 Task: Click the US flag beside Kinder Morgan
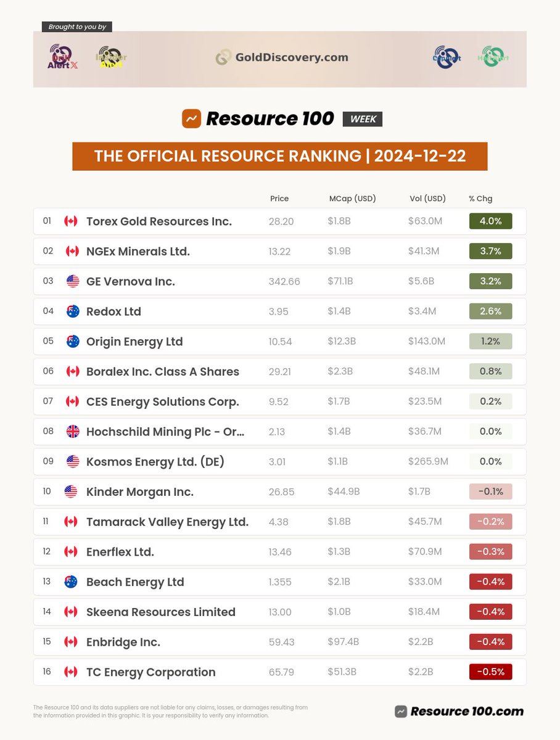pyautogui.click(x=71, y=491)
